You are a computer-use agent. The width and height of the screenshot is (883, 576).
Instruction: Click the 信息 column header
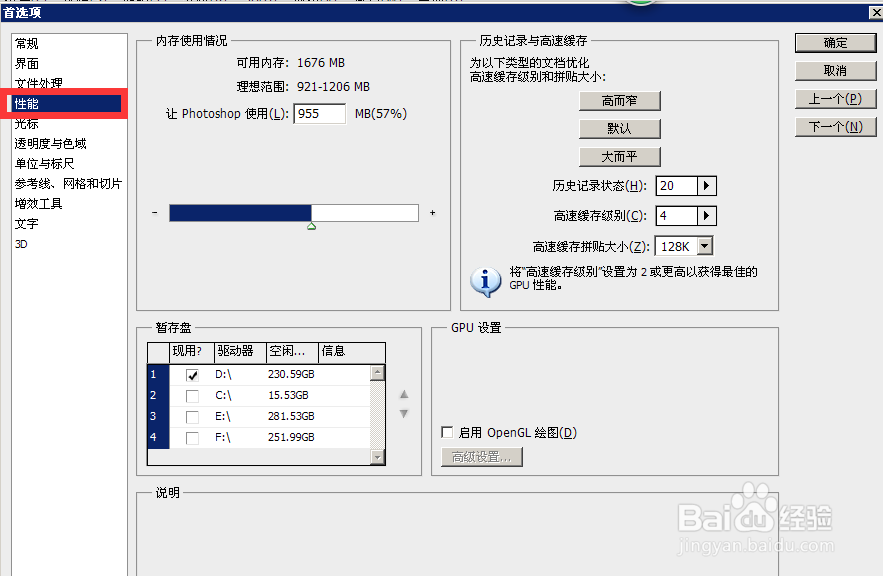tap(351, 352)
